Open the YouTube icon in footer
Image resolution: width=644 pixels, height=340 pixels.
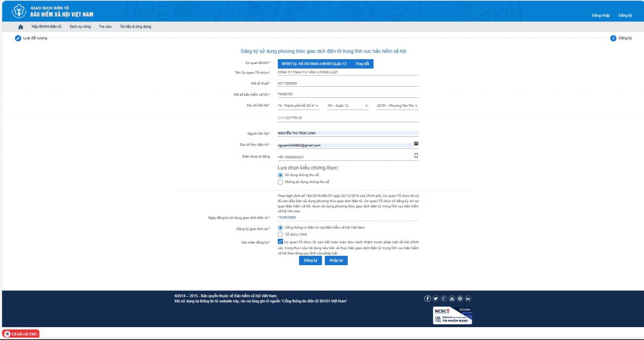point(452,299)
